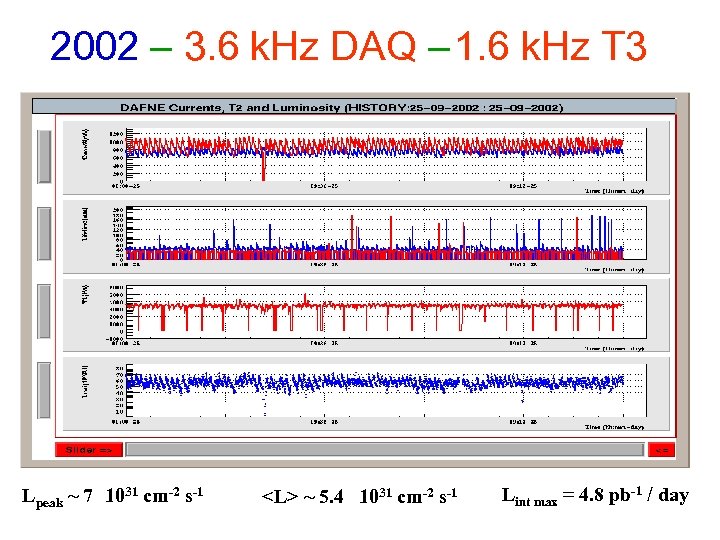Viewport: 720px width, 540px height.
Task: Click the gray button beside the lifetime plot
Action: coord(44,233)
